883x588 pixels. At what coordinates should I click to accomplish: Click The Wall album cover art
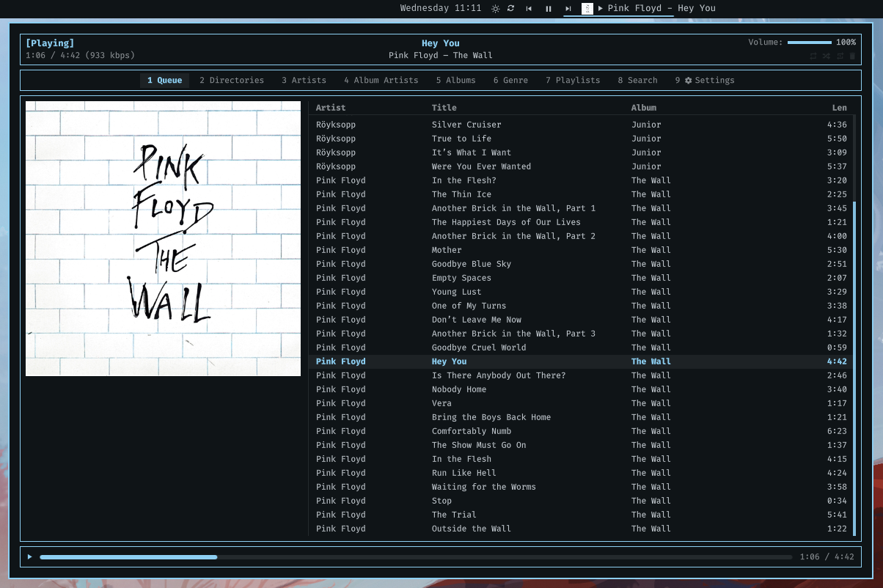coord(163,238)
